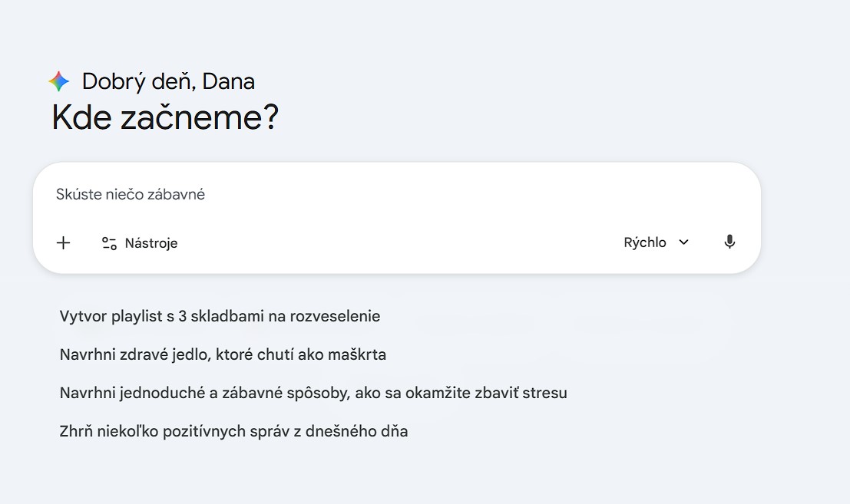Choose the healthy food 'maškrta' suggestion

pyautogui.click(x=223, y=354)
